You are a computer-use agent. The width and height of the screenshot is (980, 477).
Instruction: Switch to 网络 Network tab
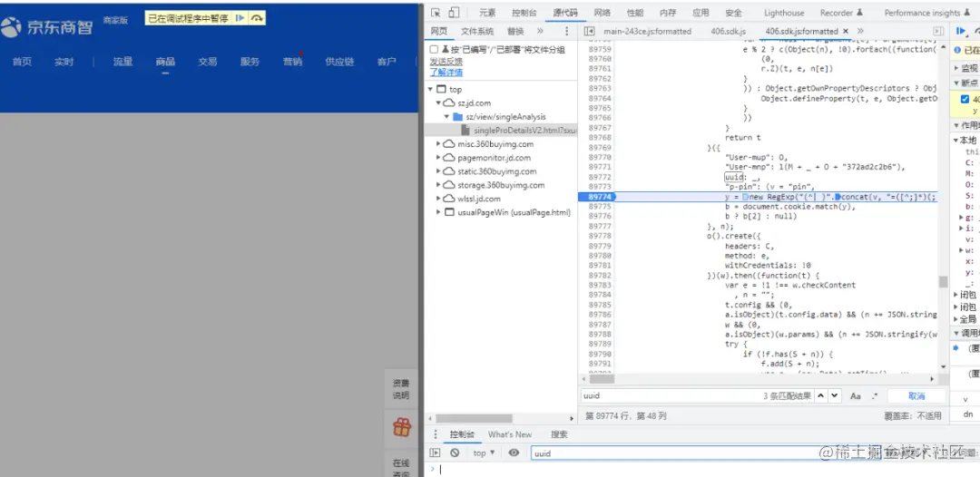pos(602,13)
